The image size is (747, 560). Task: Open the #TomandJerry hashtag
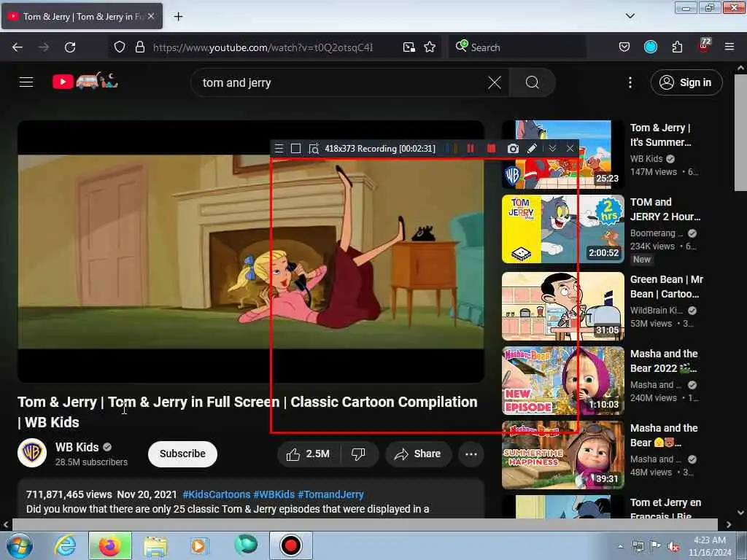click(330, 494)
